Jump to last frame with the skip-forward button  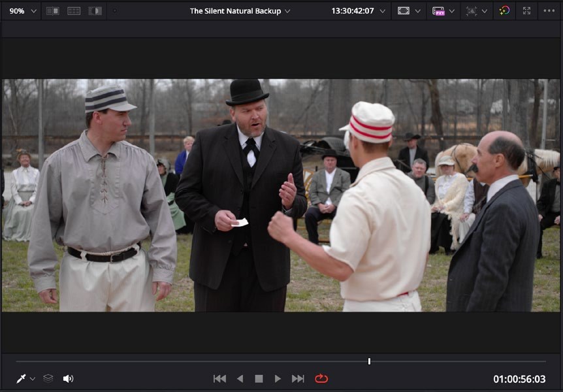[298, 379]
